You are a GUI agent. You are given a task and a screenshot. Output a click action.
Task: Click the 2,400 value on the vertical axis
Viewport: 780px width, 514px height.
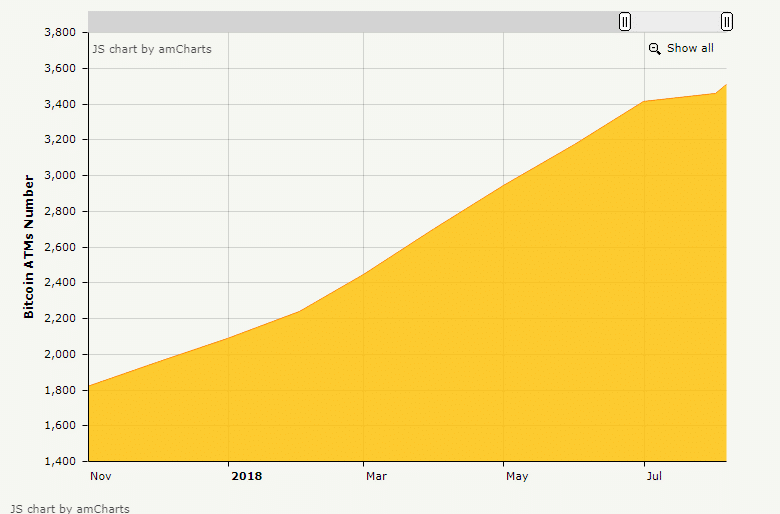click(60, 283)
